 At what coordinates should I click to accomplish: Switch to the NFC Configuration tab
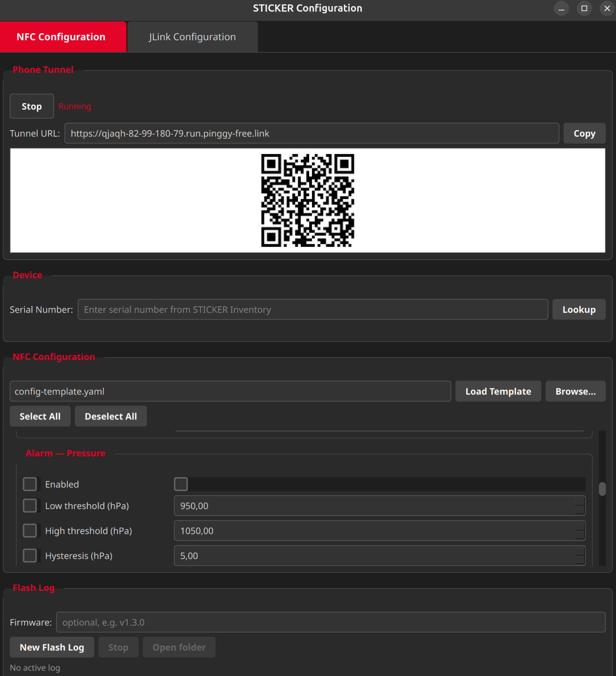pyautogui.click(x=63, y=37)
